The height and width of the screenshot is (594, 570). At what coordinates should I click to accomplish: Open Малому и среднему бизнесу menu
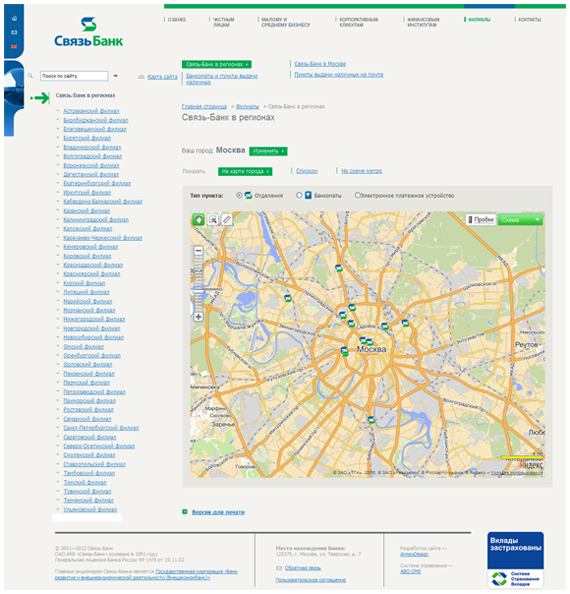pyautogui.click(x=286, y=22)
